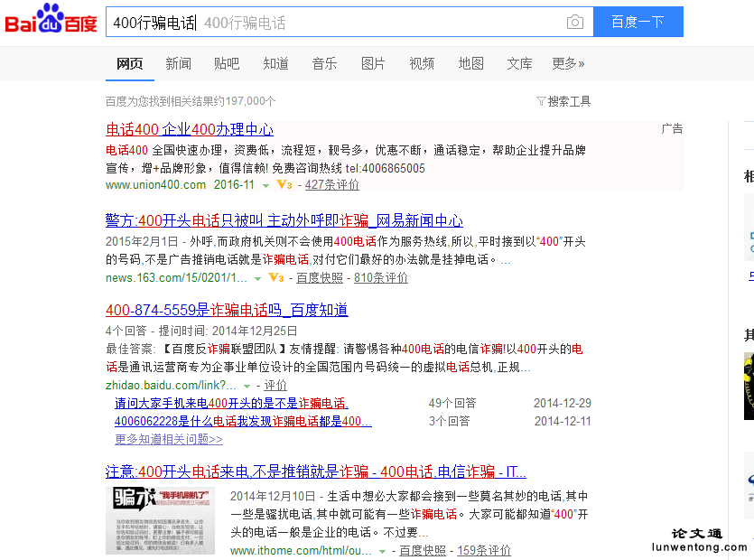Image resolution: width=754 pixels, height=560 pixels.
Task: Switch to the 贴吧 tab
Action: click(227, 63)
